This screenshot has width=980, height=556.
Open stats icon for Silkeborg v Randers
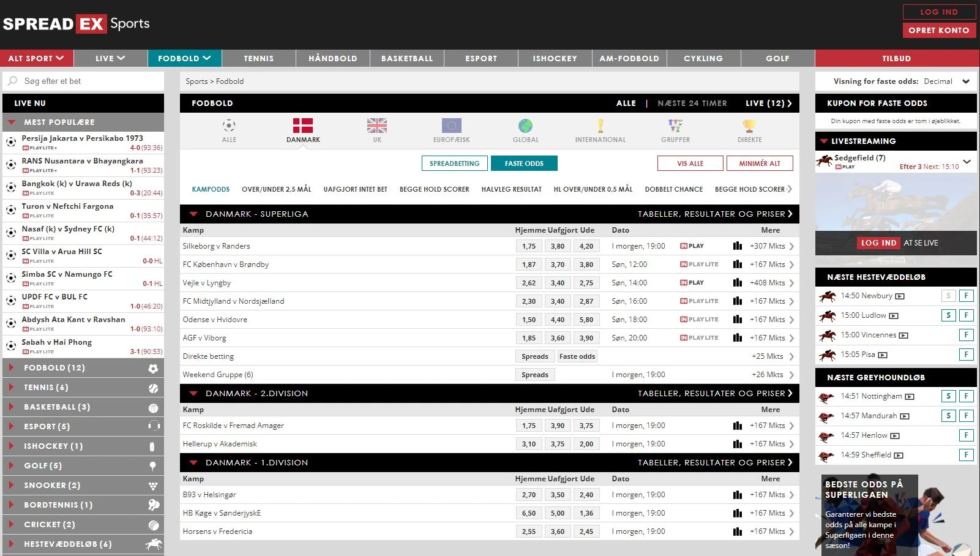(738, 246)
